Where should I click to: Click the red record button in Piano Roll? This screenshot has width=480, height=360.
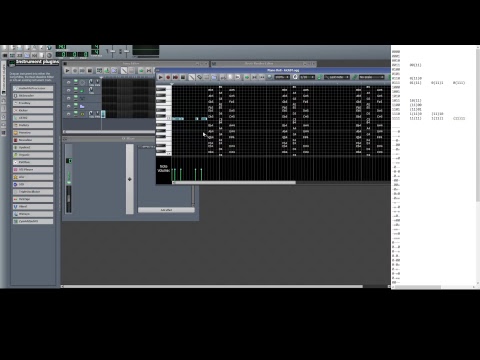[168, 77]
